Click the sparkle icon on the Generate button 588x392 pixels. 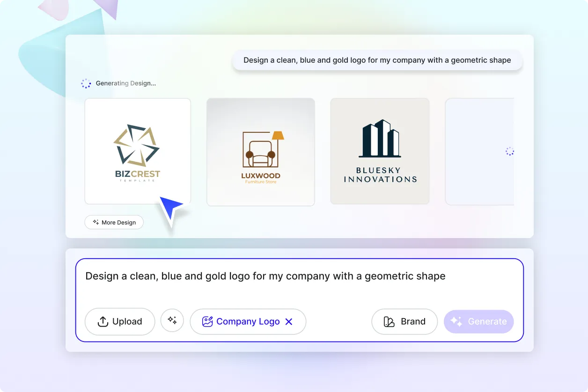[x=456, y=321]
